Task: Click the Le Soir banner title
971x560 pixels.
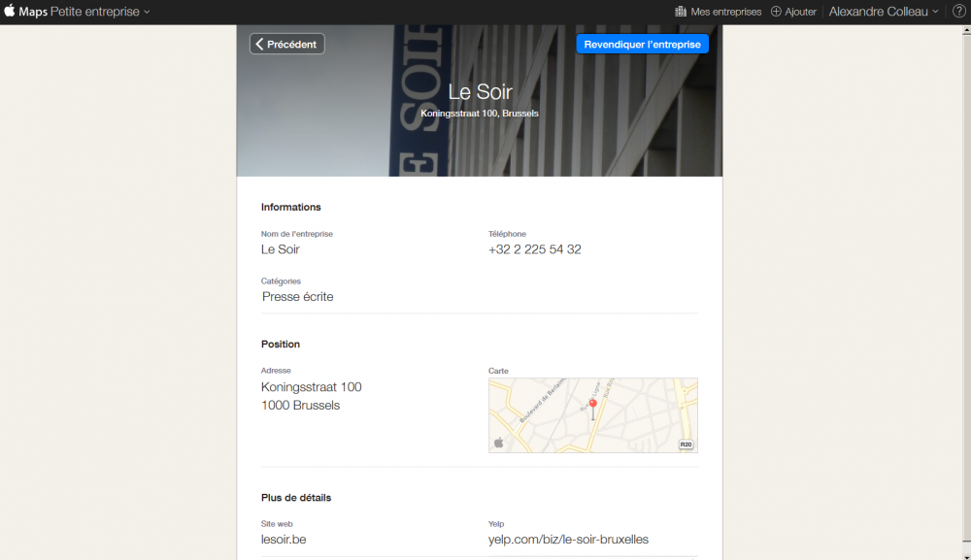Action: tap(480, 91)
